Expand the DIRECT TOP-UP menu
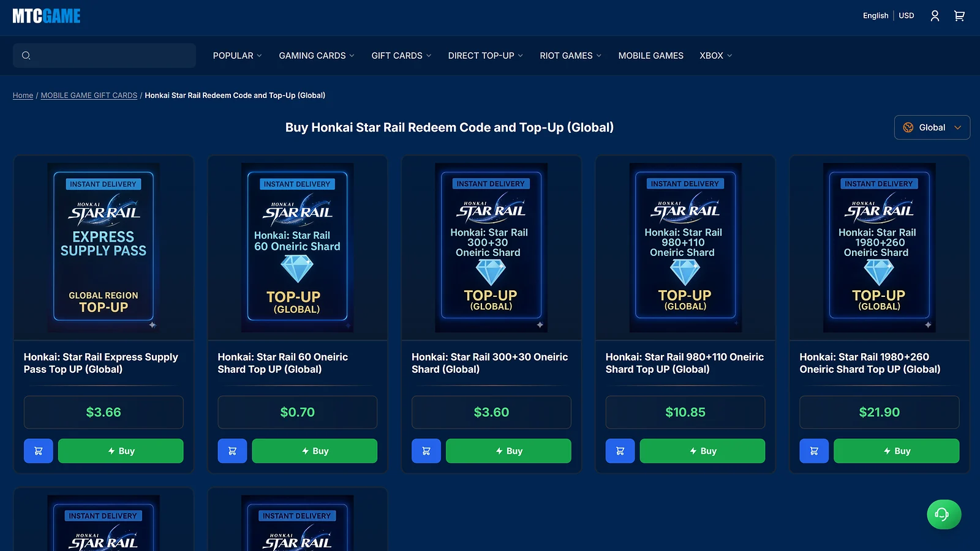The image size is (980, 551). 486,56
